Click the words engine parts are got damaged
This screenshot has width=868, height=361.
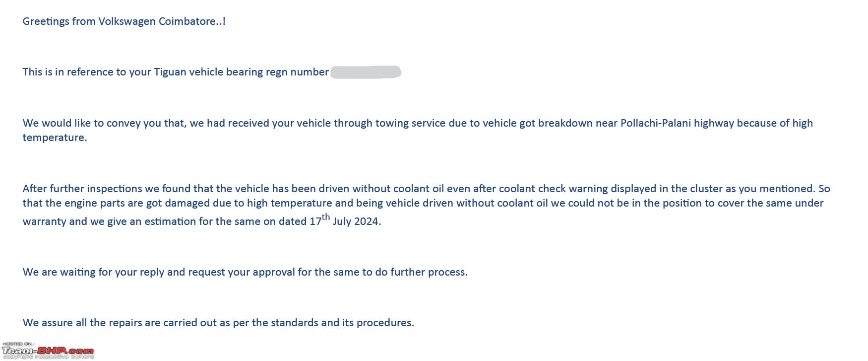[137, 203]
